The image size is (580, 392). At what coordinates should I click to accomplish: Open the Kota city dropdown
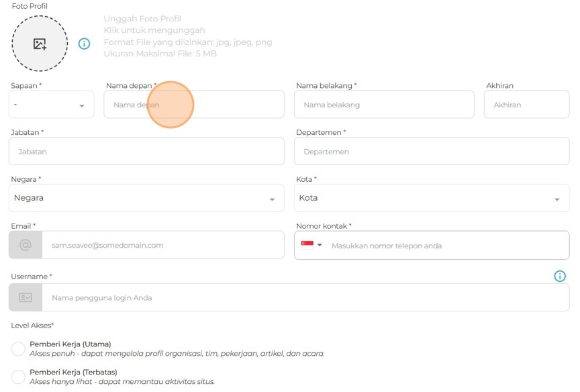(431, 198)
